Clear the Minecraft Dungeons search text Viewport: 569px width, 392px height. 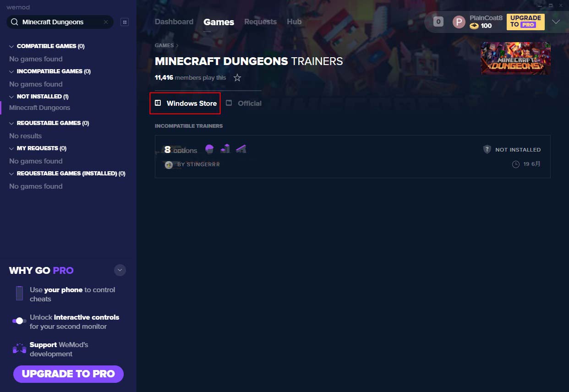coord(106,22)
